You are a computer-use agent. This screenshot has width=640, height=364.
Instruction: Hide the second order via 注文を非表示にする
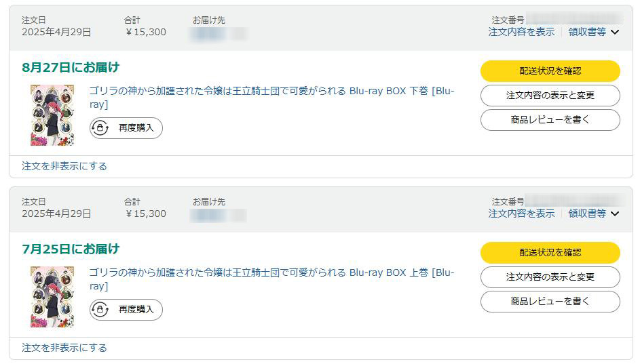pyautogui.click(x=64, y=348)
